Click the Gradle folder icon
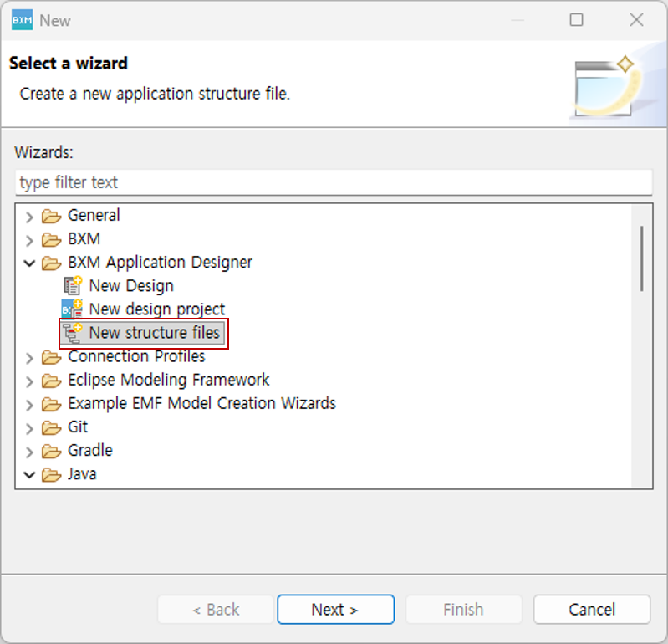The image size is (668, 644). [52, 451]
